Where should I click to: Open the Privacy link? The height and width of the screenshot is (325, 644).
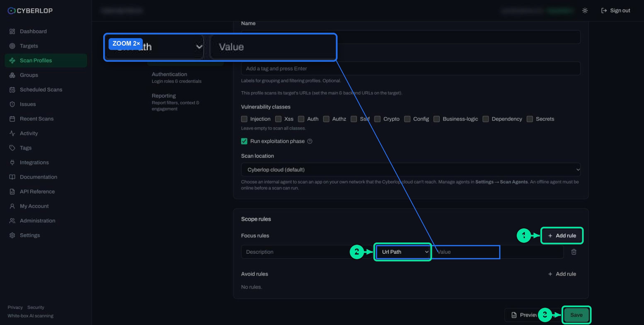(x=15, y=307)
